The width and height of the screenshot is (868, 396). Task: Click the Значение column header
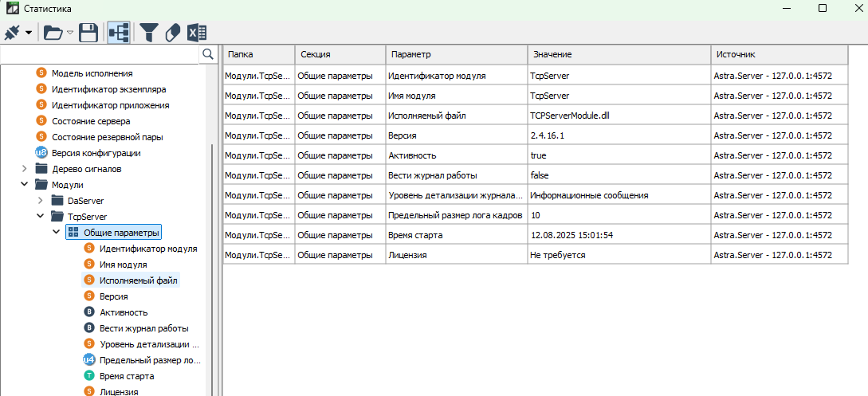[x=618, y=54]
